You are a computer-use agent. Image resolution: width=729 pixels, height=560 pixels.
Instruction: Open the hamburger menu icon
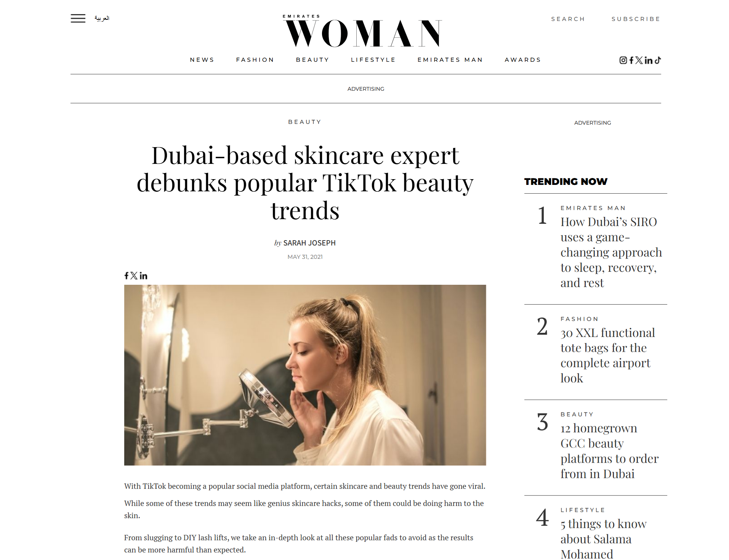[x=78, y=18]
